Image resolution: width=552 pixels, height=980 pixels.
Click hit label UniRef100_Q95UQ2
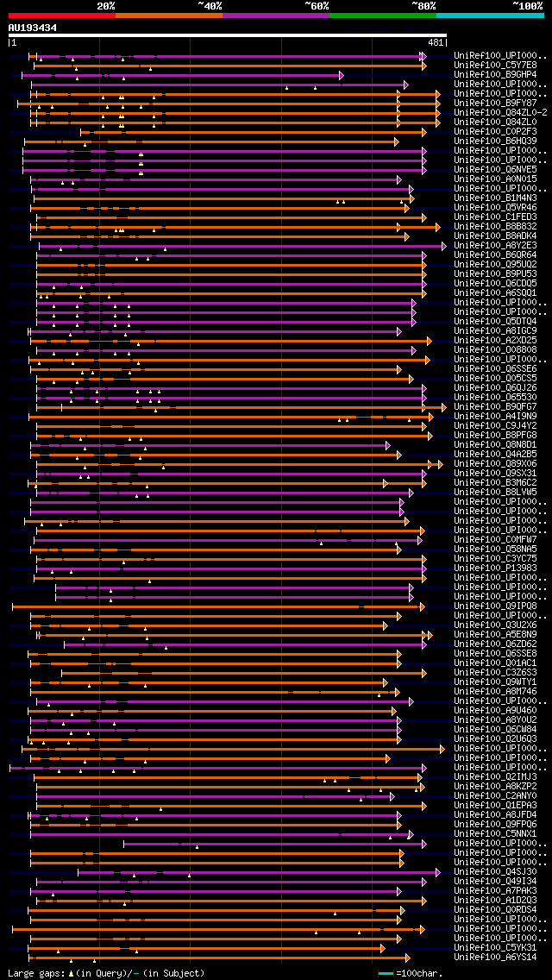(495, 264)
